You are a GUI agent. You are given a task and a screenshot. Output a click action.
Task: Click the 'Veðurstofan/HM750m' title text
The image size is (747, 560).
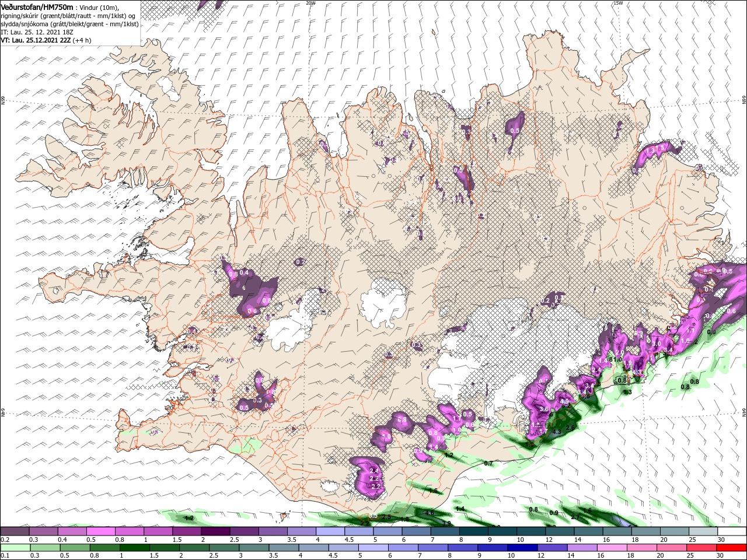coord(37,6)
